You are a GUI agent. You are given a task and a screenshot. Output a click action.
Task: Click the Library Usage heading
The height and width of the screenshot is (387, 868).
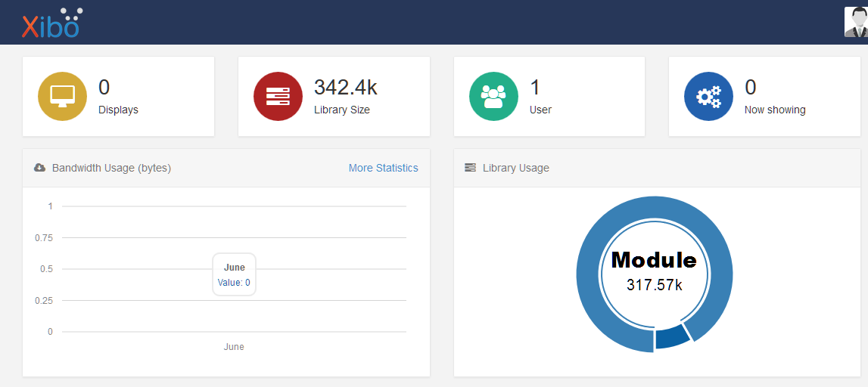tap(516, 168)
